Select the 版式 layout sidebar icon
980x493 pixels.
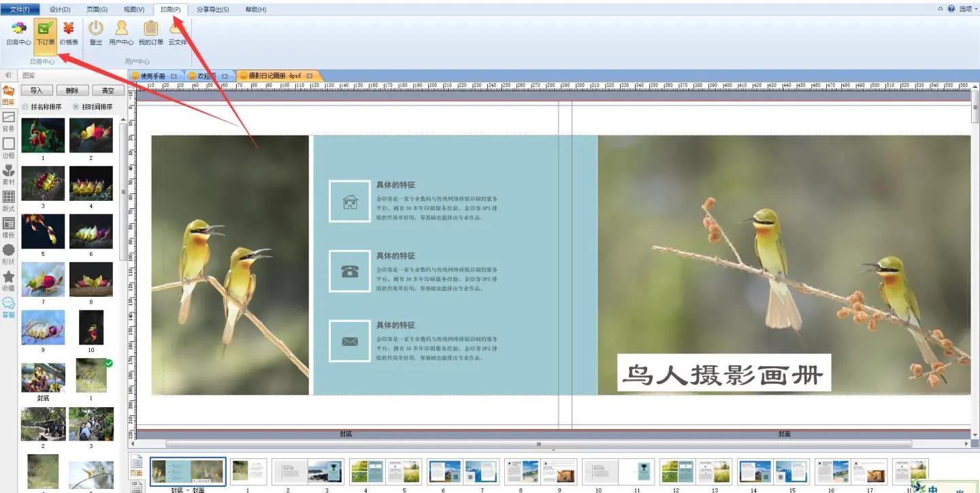(9, 202)
